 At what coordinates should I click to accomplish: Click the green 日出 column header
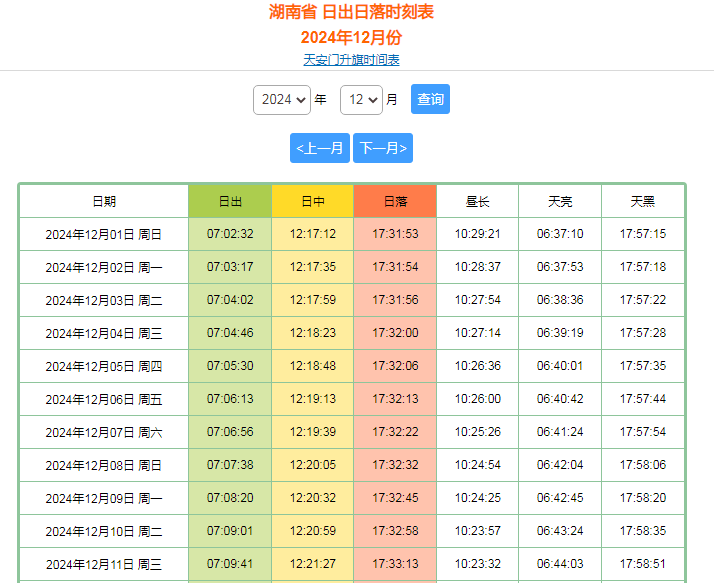[x=230, y=201]
